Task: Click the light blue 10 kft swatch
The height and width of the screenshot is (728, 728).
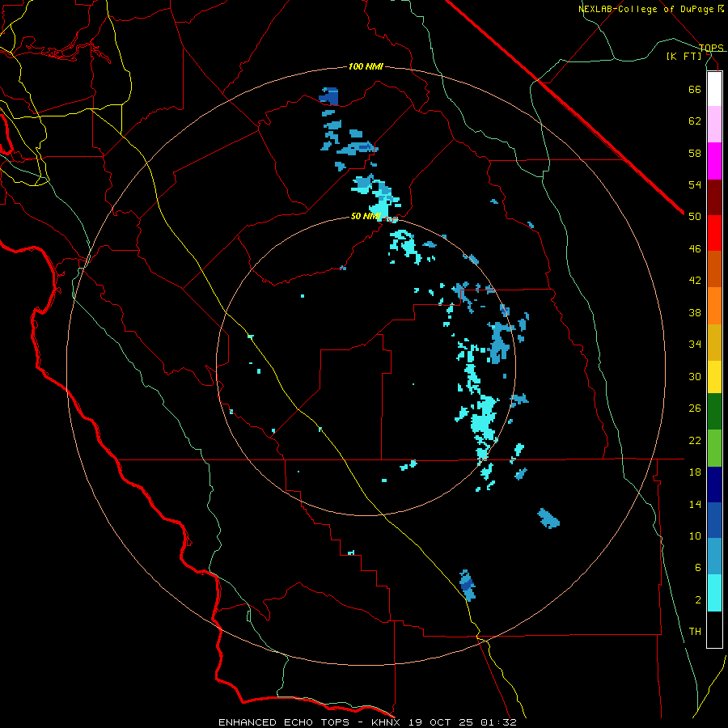Action: pyautogui.click(x=714, y=557)
